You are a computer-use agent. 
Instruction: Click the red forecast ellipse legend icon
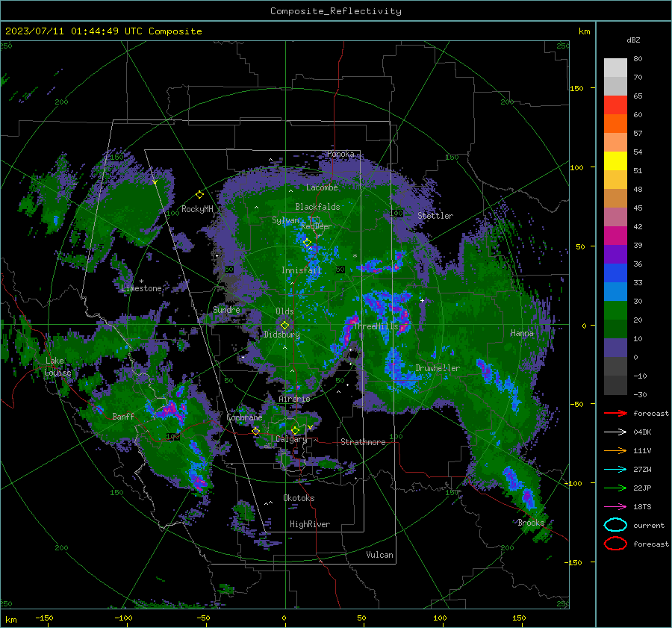pyautogui.click(x=615, y=544)
